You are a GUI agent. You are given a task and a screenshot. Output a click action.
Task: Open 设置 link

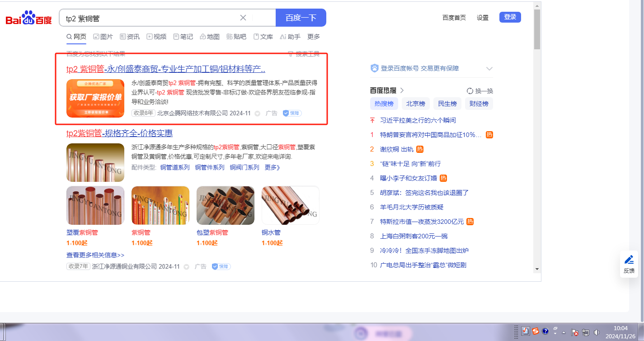(x=483, y=18)
